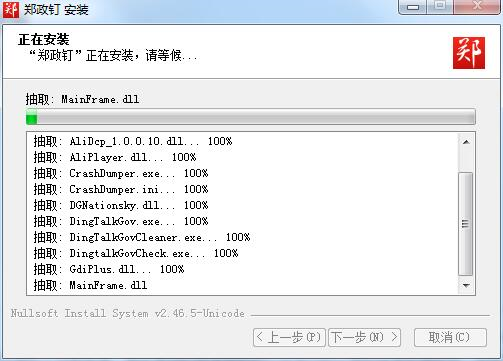The height and width of the screenshot is (361, 503).
Task: Click the red 郑 logo in header
Action: (469, 53)
